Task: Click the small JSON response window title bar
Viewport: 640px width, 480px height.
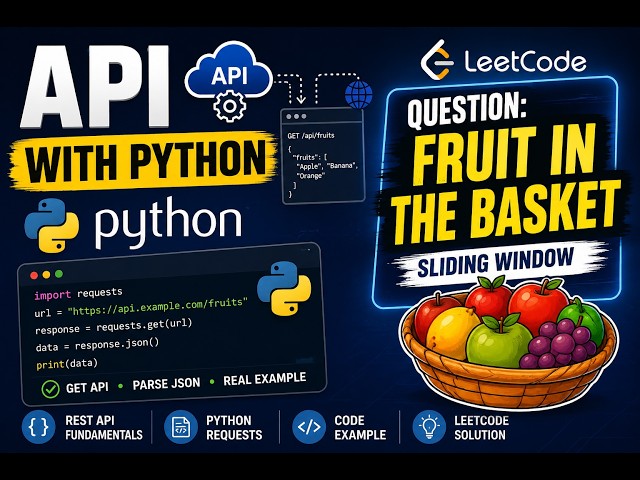Action: click(x=322, y=116)
